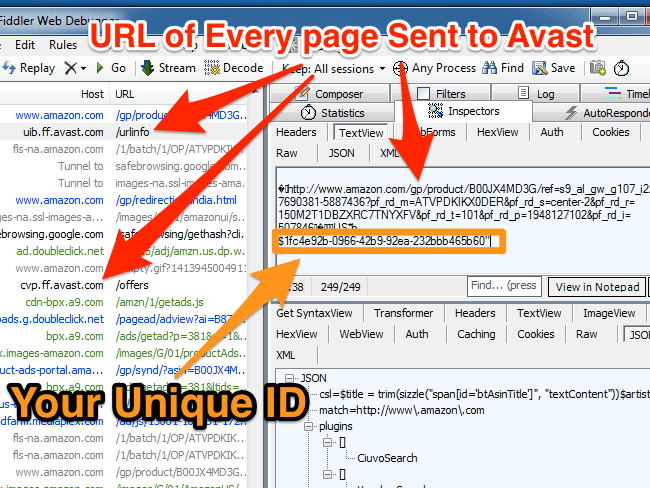Click the Save toolbar icon

click(539, 68)
